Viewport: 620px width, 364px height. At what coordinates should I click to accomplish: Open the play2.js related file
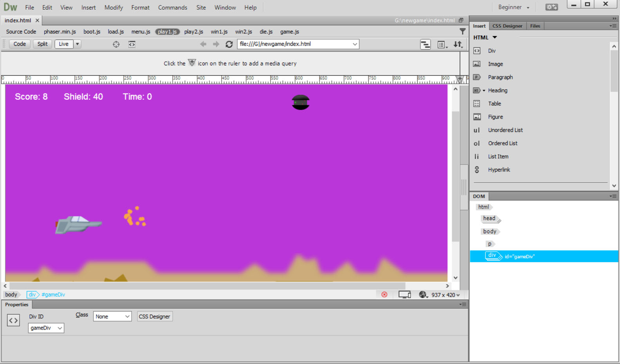[x=193, y=32]
